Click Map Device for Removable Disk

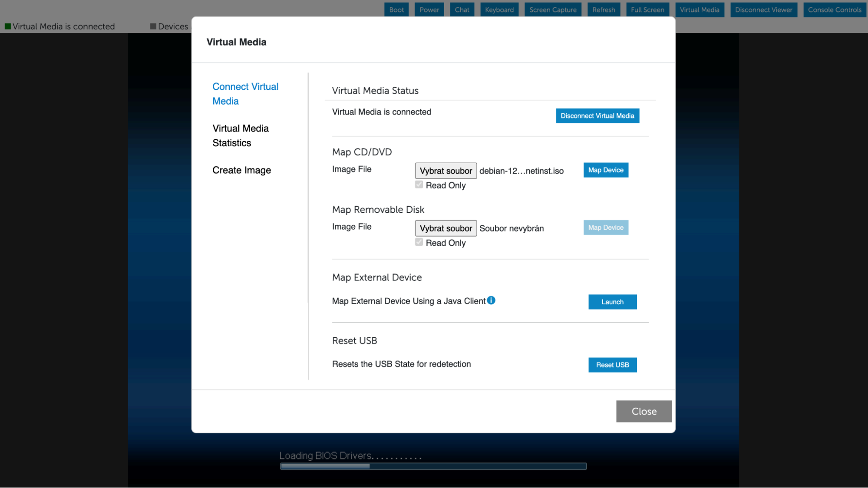click(606, 228)
